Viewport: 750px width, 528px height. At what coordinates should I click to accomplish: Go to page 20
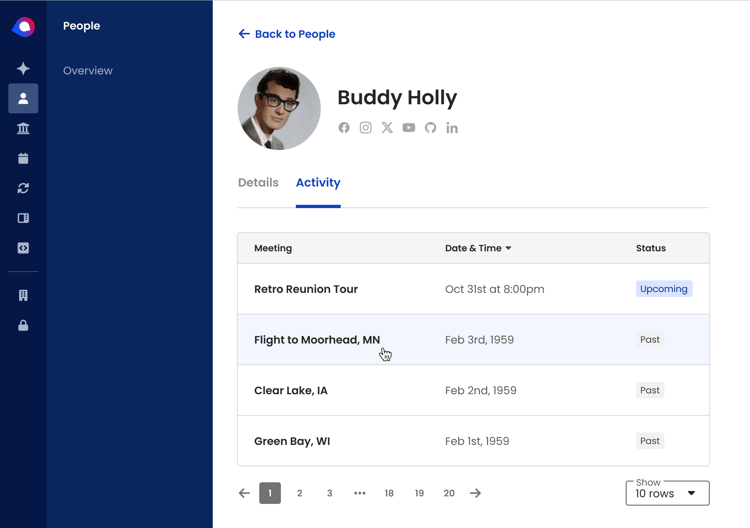[449, 493]
